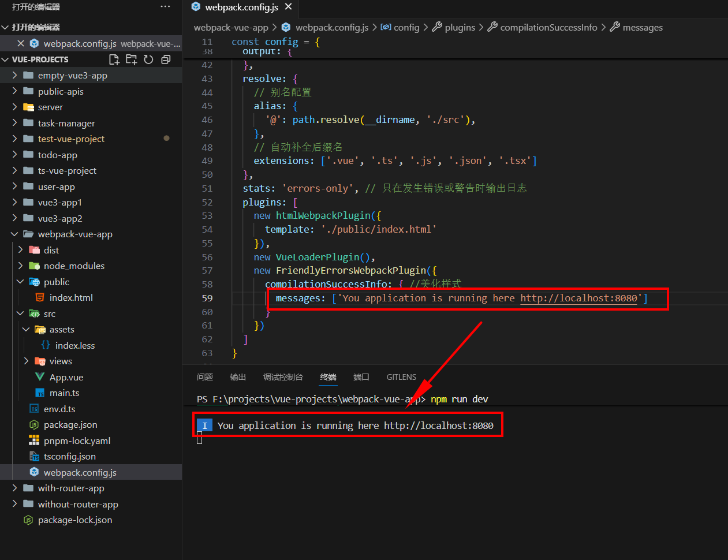Open the ellipsis menu beside the explorer title
728x560 pixels.
click(165, 7)
